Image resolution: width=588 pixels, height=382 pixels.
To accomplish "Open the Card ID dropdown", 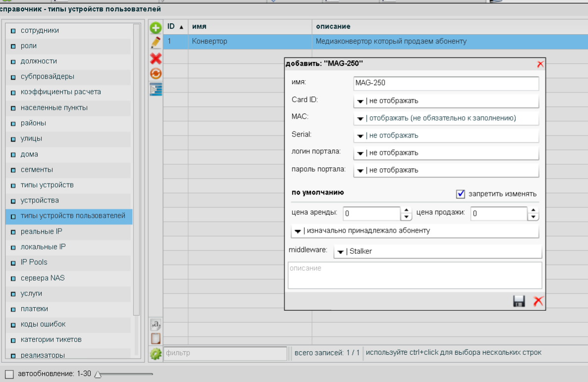I will click(446, 101).
